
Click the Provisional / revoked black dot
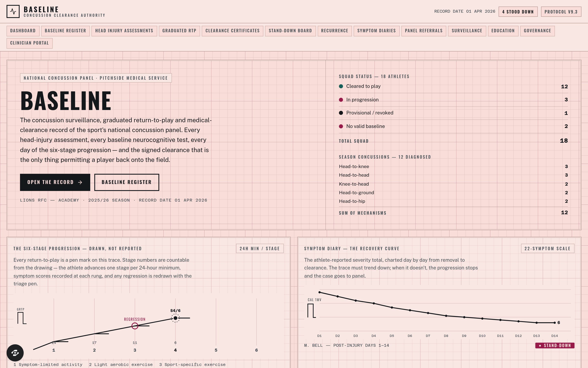(x=341, y=113)
